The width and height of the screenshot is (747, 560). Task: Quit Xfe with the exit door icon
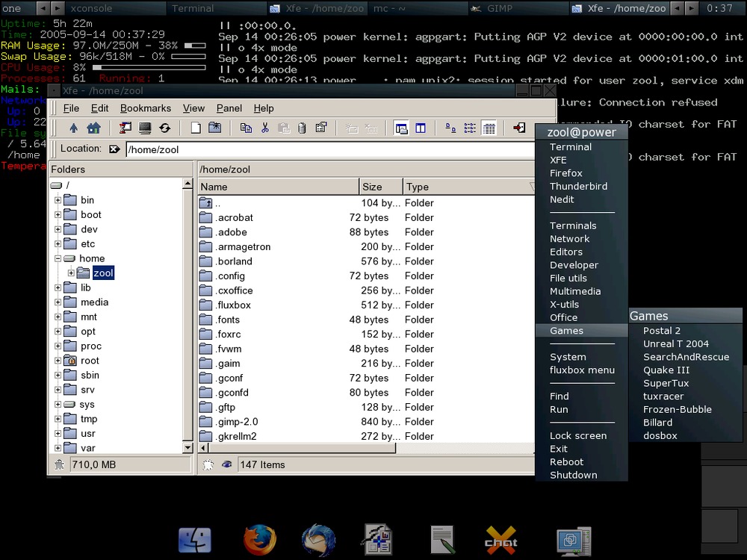[x=519, y=128]
